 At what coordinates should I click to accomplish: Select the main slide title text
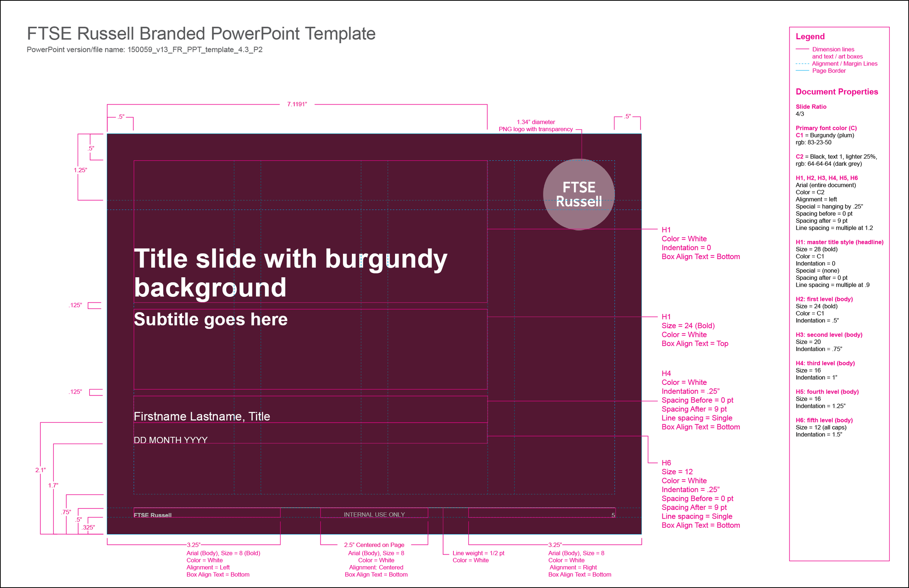pos(290,273)
